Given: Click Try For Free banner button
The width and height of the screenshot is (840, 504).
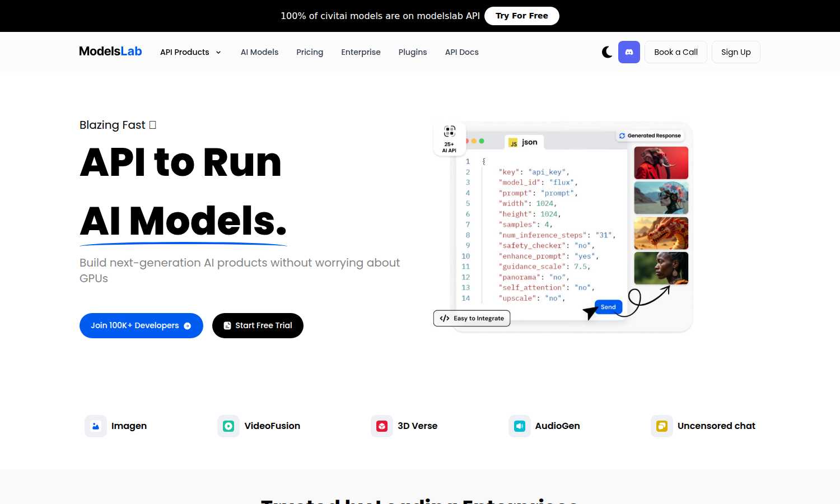Looking at the screenshot, I should [522, 16].
